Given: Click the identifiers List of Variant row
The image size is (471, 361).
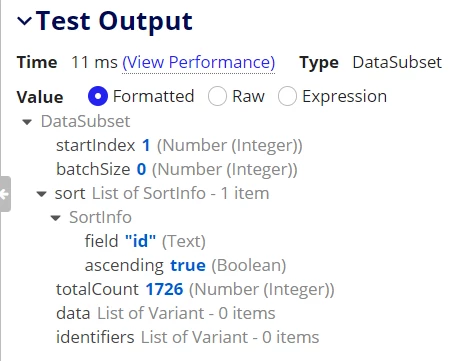Looking at the screenshot, I should pos(188,337).
